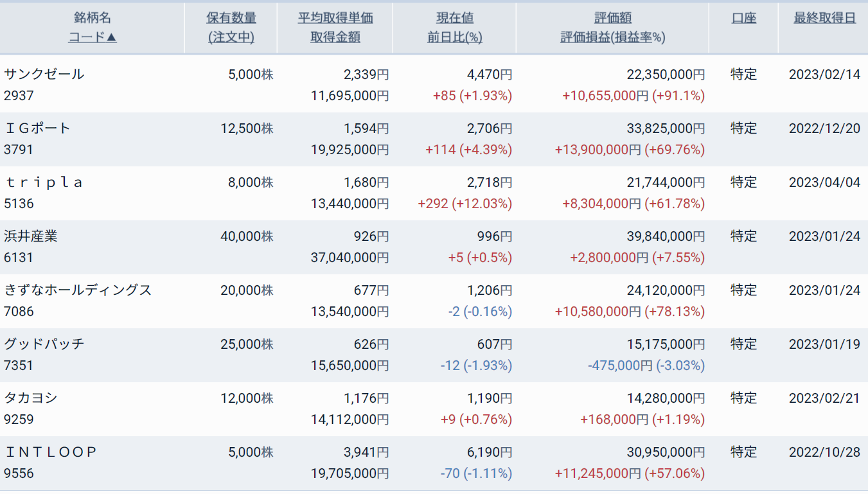Select stock name ＩＧポート
The width and height of the screenshot is (868, 494).
point(37,128)
